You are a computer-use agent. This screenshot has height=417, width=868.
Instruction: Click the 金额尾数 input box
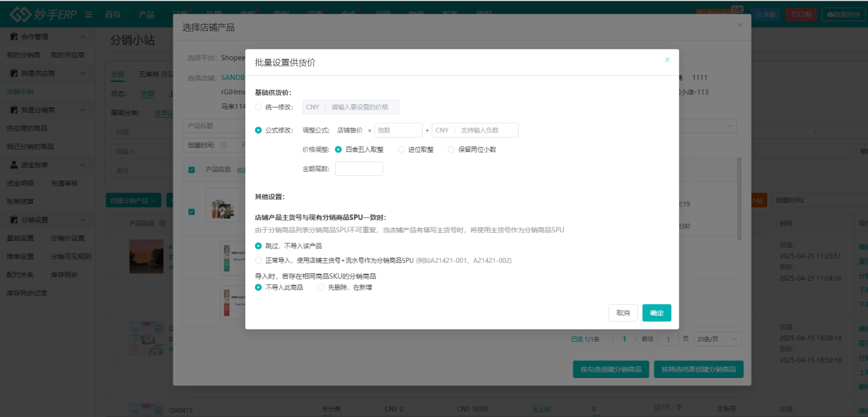tap(359, 168)
